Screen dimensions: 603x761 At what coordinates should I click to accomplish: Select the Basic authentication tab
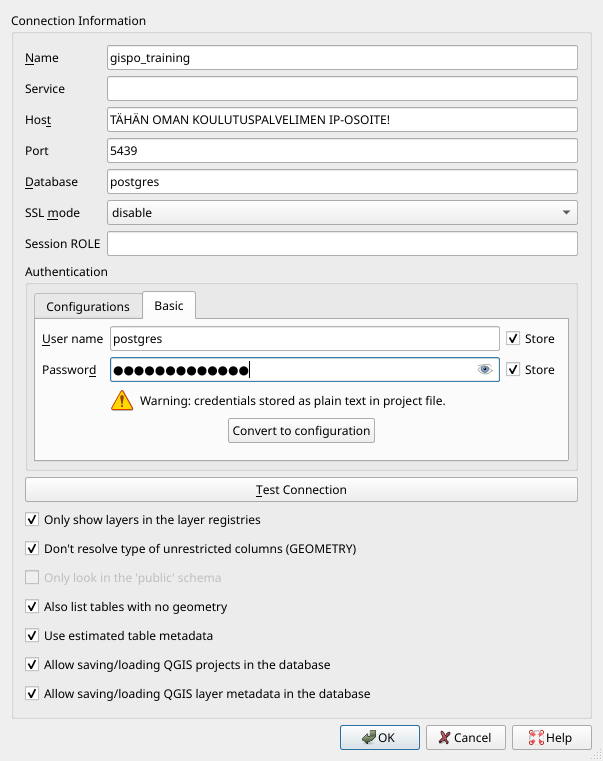click(169, 306)
